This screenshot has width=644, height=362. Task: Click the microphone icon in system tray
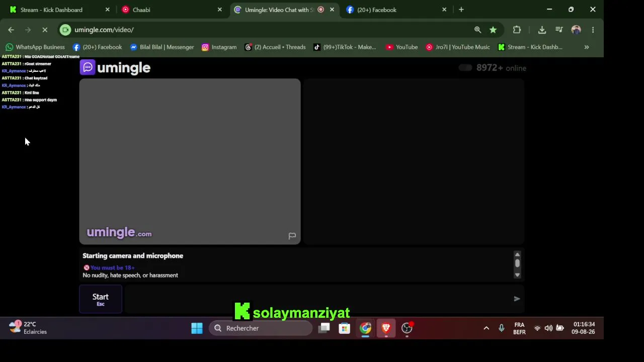pyautogui.click(x=501, y=328)
